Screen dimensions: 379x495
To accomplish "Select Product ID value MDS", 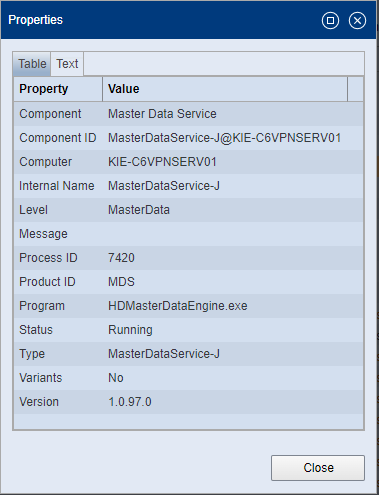I will coord(121,282).
